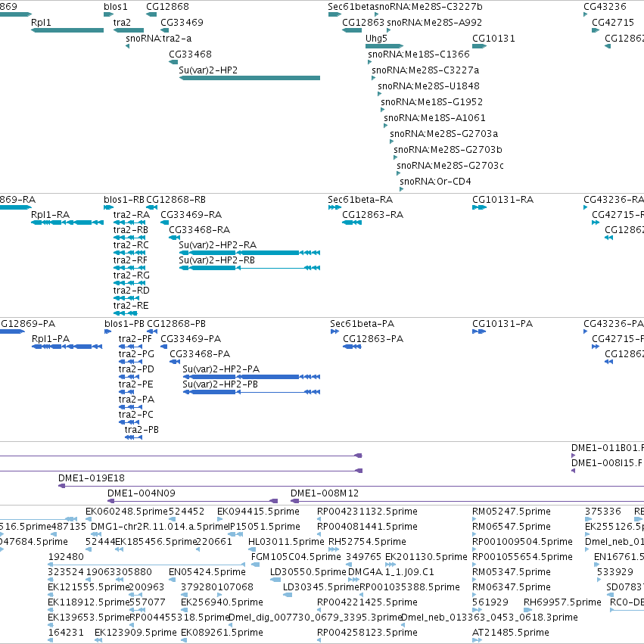Select snoRNA:Me28S-U1848 label
Viewport: 644px width, 644px height.
pos(429,86)
